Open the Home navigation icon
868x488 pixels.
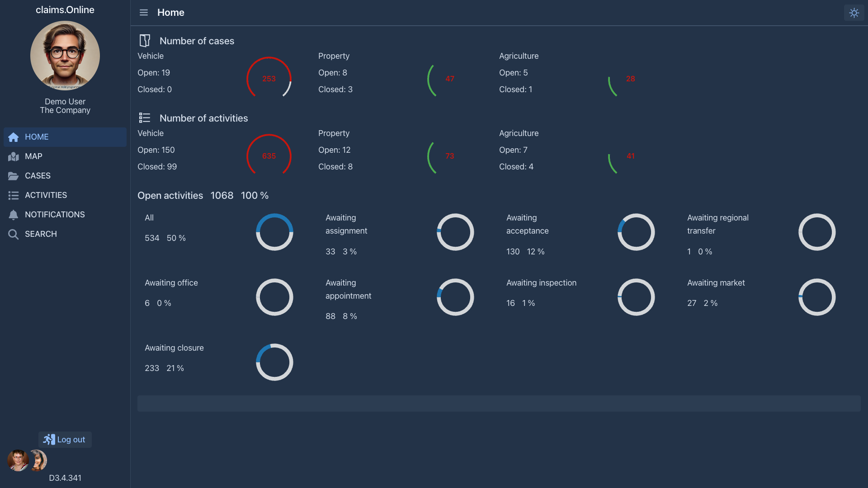pos(13,137)
